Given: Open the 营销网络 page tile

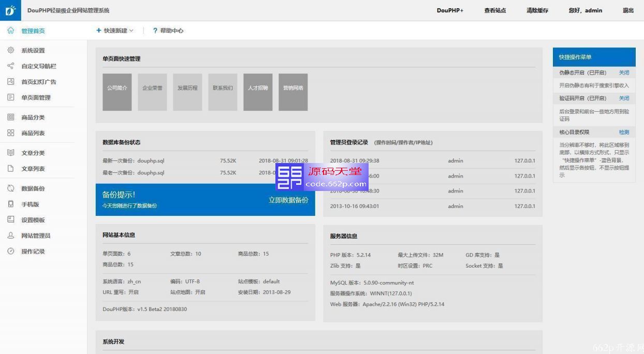Looking at the screenshot, I should tap(293, 92).
